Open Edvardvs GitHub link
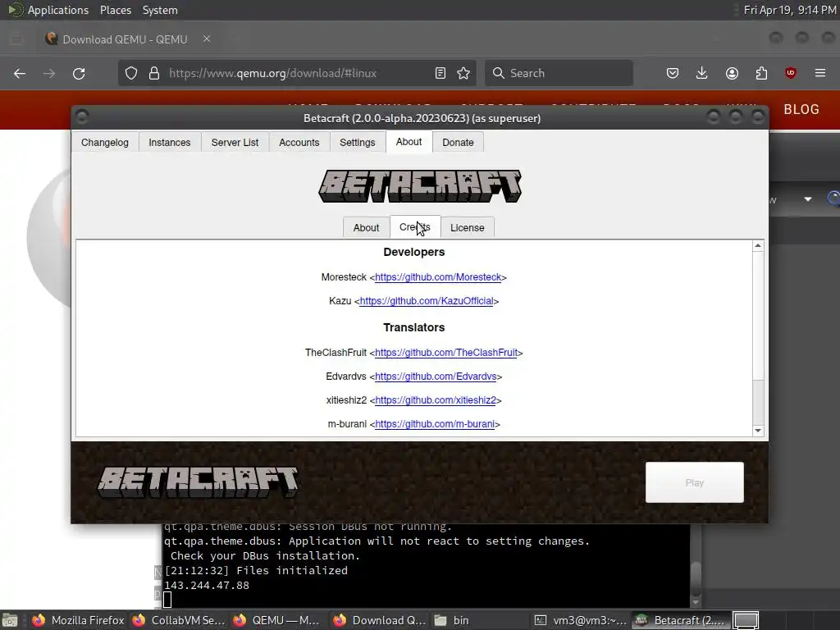The height and width of the screenshot is (630, 840). pyautogui.click(x=436, y=377)
